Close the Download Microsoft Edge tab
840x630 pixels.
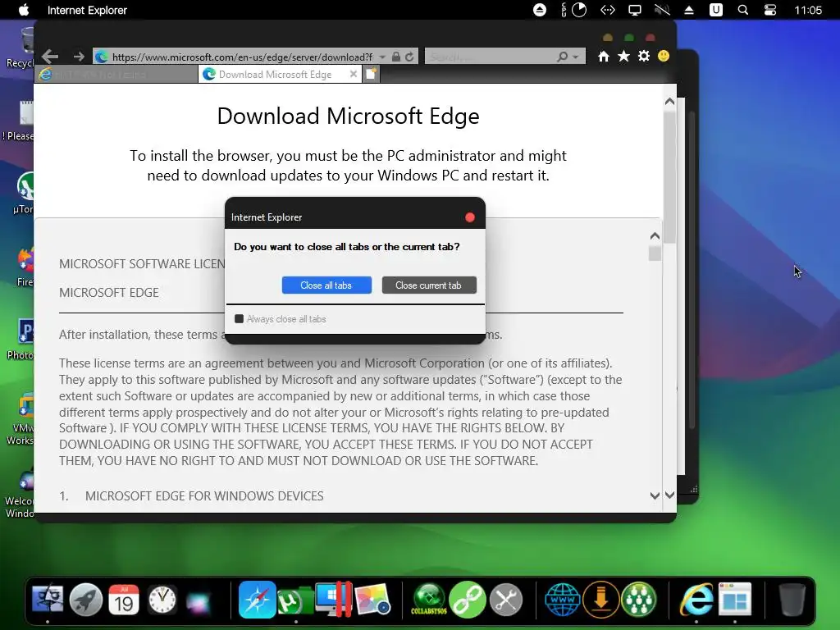click(353, 74)
